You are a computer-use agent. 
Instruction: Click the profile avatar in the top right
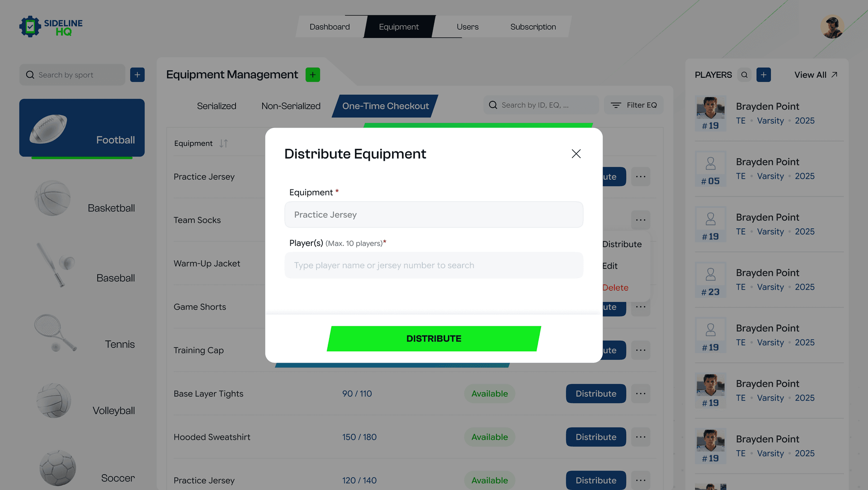click(832, 27)
